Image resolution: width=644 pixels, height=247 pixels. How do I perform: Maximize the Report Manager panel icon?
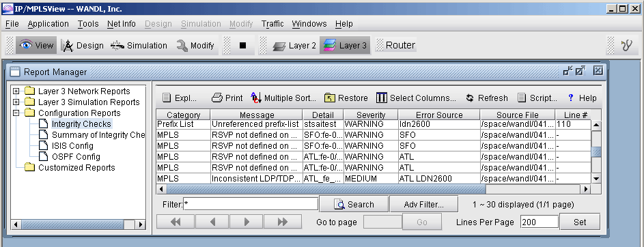click(x=580, y=72)
